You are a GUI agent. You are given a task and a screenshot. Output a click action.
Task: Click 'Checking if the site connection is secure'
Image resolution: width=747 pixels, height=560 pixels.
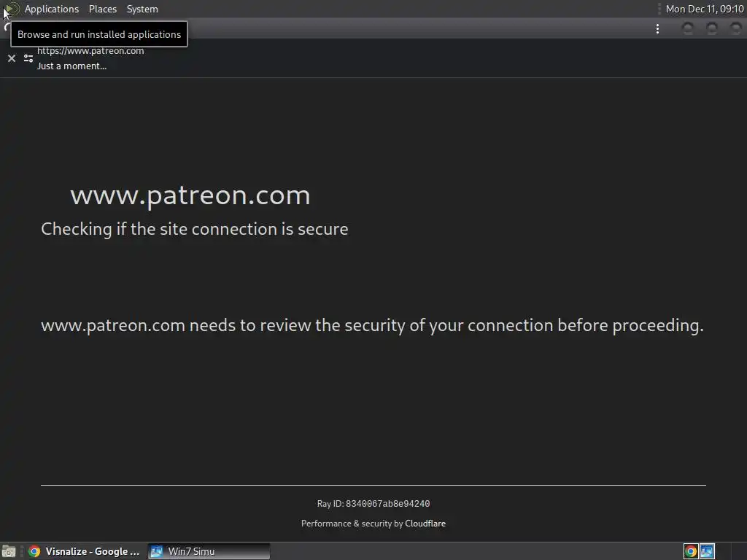[194, 229]
